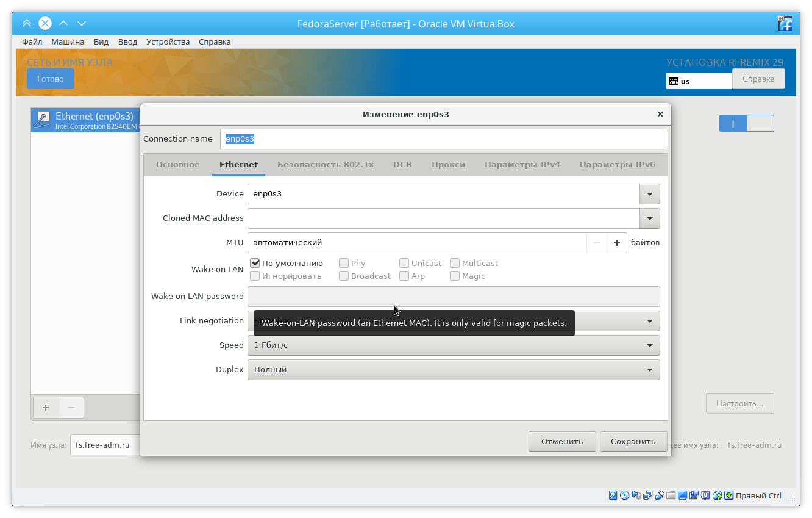Click the USB devices icon in status bar

[659, 495]
